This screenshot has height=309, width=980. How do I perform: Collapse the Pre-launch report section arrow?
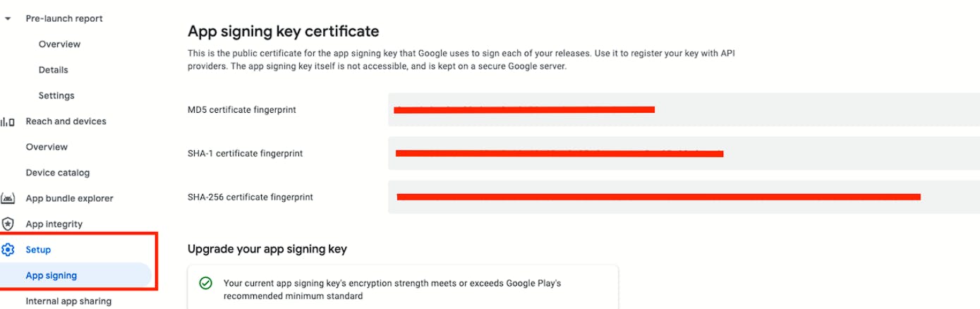(x=8, y=19)
